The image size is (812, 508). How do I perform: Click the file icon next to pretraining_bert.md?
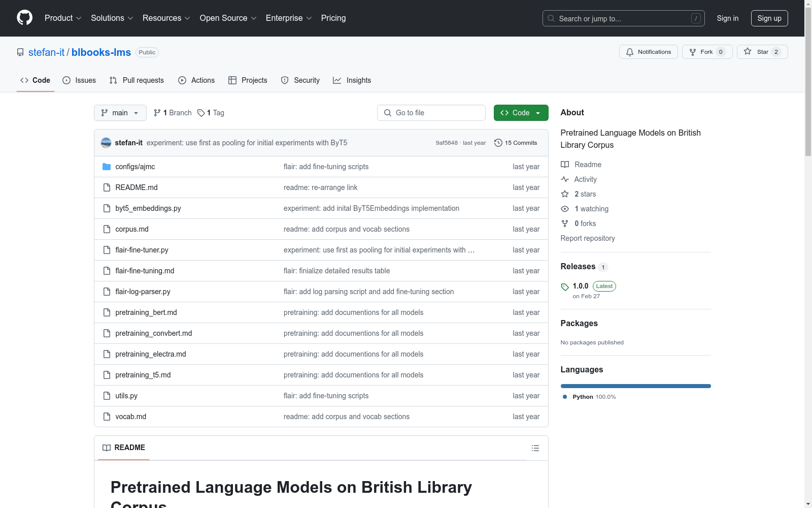pyautogui.click(x=107, y=312)
